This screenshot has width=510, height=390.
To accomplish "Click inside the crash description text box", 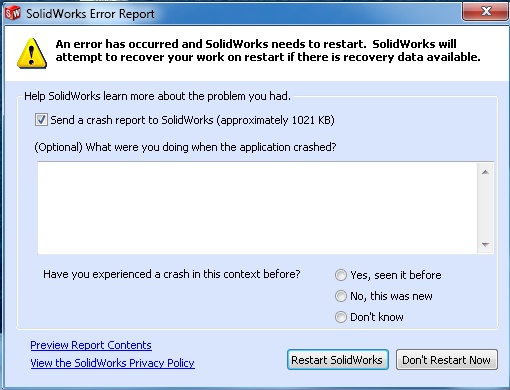I will [x=257, y=208].
